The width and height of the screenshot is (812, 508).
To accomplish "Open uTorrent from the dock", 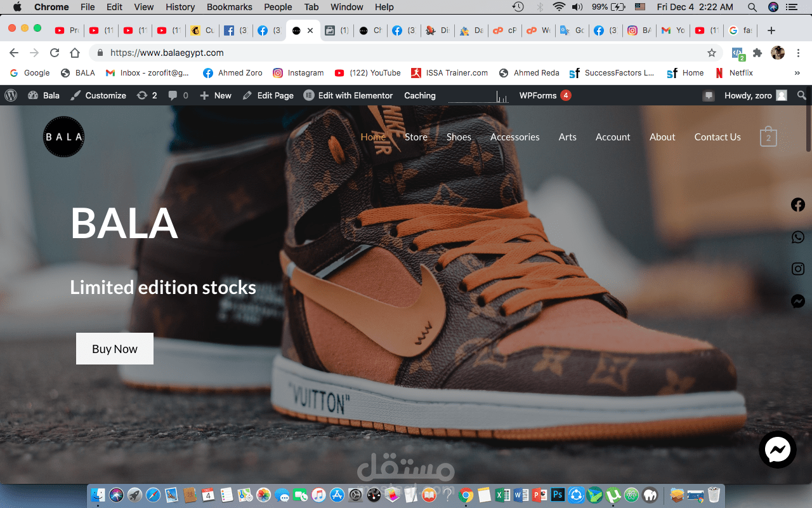I will pyautogui.click(x=613, y=495).
